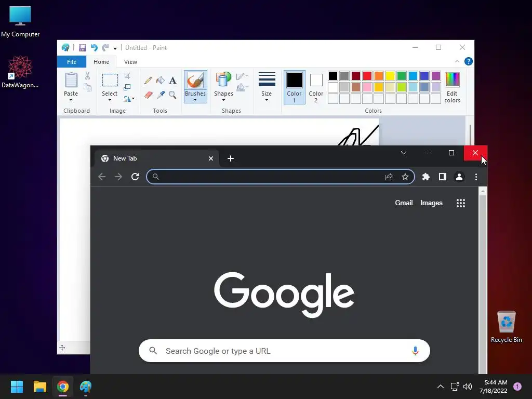This screenshot has height=399, width=532.
Task: Bookmark this tab with star icon
Action: click(405, 177)
